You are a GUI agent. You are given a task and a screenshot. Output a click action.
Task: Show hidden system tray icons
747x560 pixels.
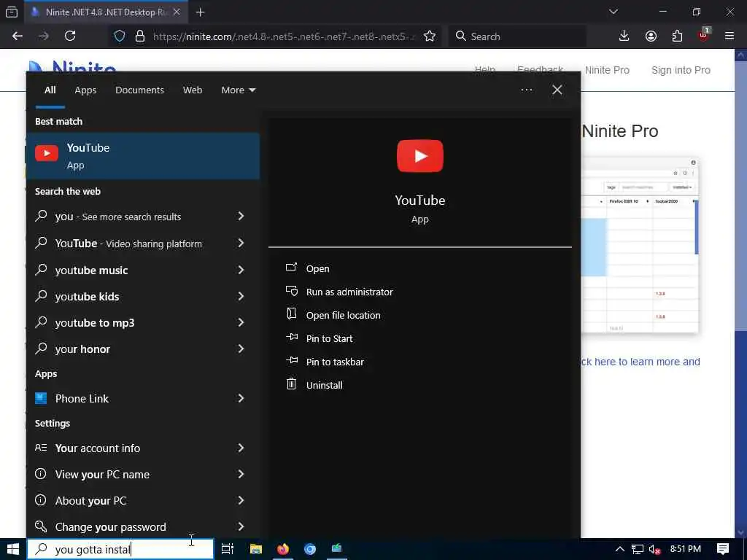(x=619, y=549)
